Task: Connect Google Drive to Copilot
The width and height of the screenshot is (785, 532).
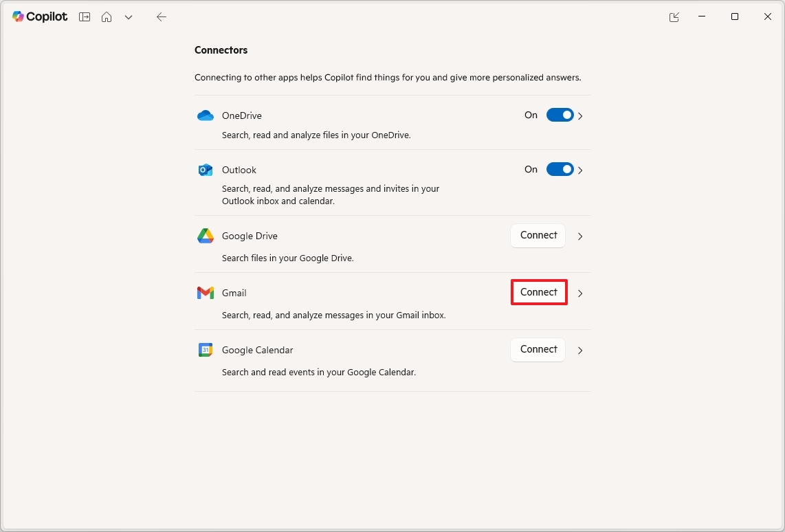Action: pos(538,235)
